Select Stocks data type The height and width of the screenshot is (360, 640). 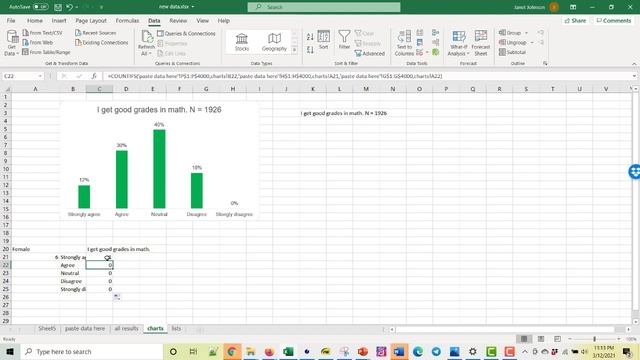tap(242, 42)
